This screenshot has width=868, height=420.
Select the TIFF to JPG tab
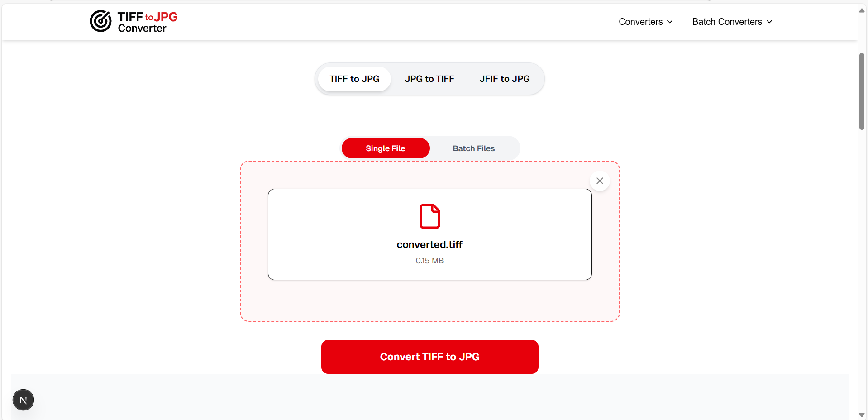pos(354,78)
